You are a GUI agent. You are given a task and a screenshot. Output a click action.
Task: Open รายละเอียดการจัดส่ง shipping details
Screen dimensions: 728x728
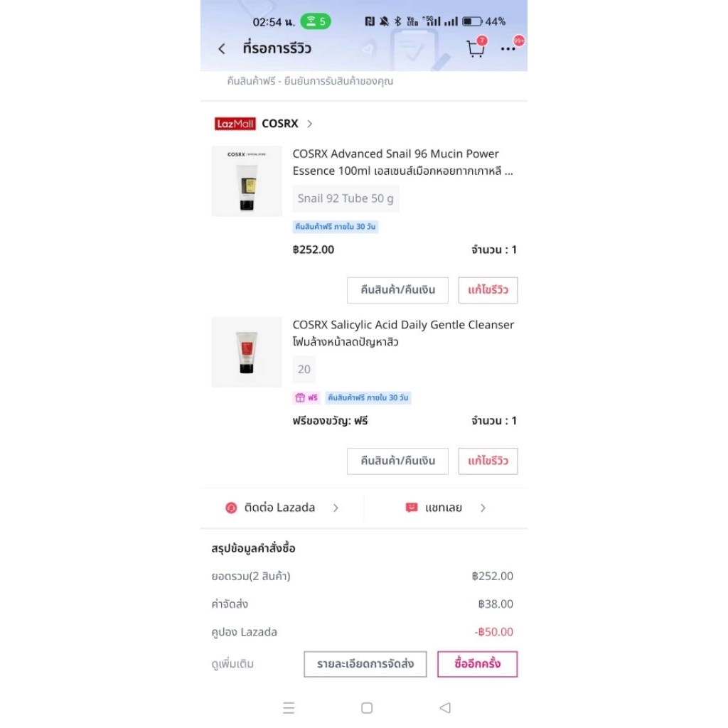(365, 664)
